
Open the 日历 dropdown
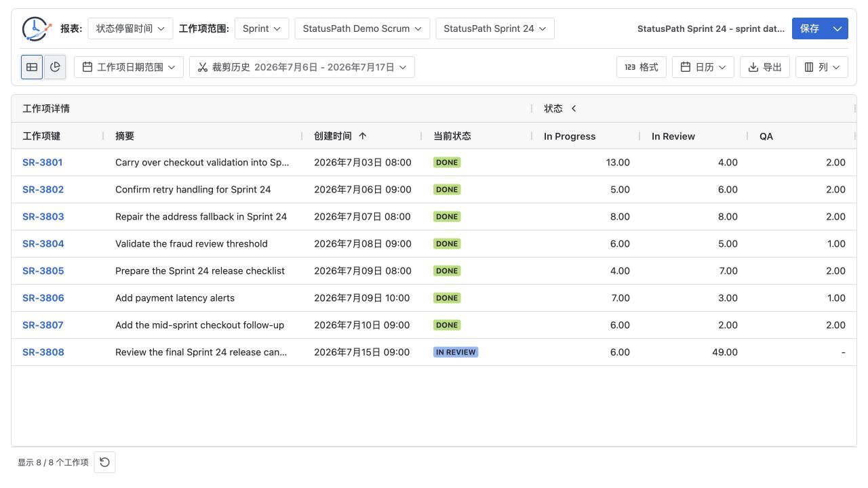(703, 67)
